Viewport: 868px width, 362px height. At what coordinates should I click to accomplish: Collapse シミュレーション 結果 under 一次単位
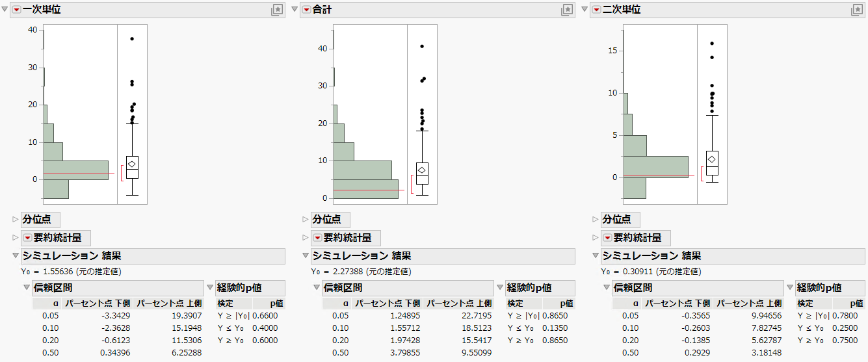(16, 256)
